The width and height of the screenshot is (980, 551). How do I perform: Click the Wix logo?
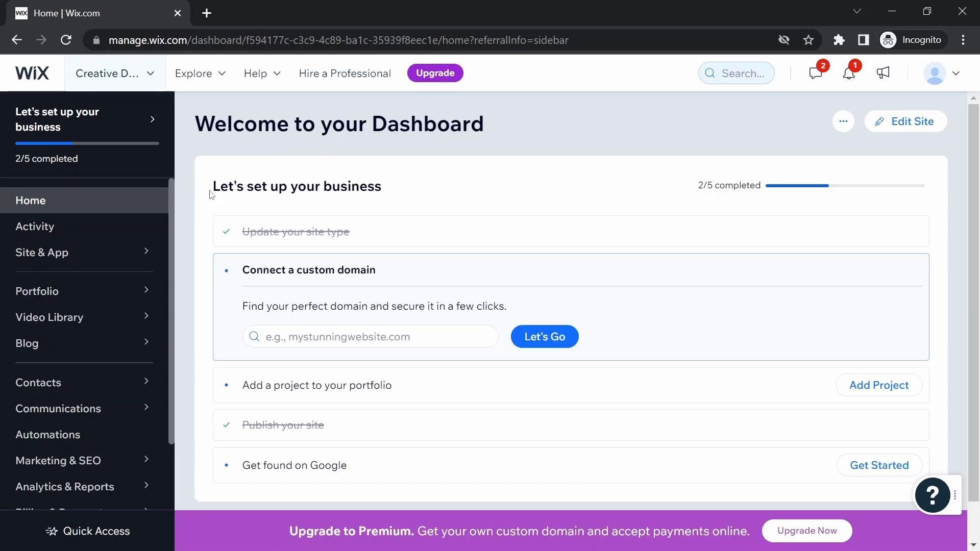click(32, 73)
